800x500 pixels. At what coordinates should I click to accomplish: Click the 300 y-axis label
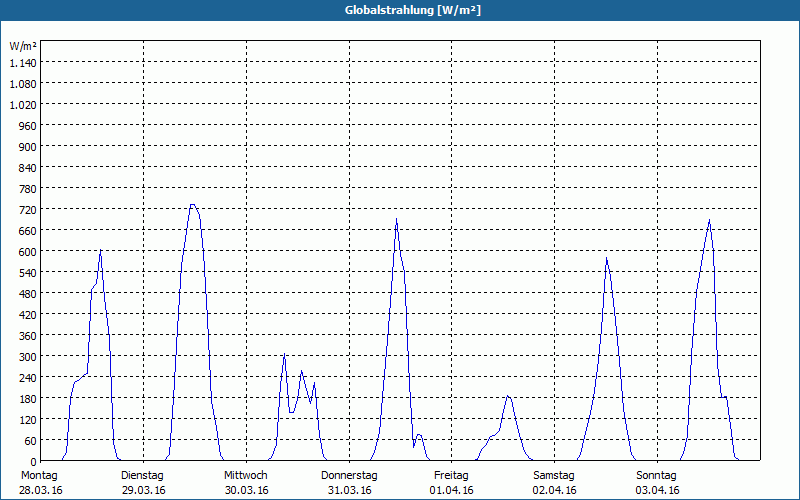(29, 357)
